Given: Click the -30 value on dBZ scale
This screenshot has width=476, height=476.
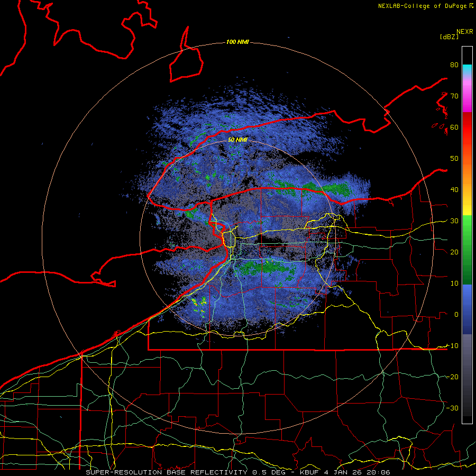Looking at the screenshot, I should pos(452,408).
